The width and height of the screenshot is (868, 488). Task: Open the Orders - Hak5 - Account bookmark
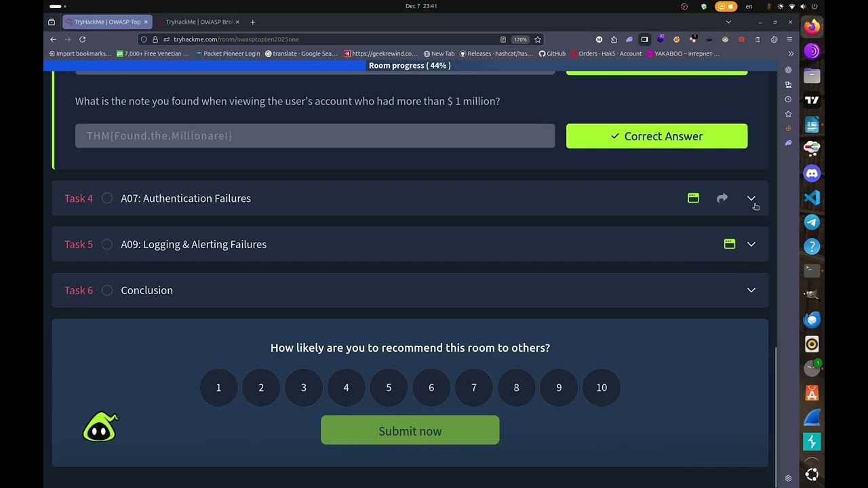click(x=606, y=54)
